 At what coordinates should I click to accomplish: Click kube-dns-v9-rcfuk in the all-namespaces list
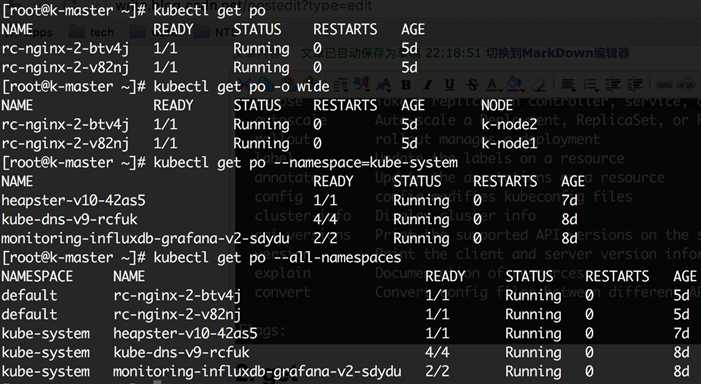(x=181, y=353)
